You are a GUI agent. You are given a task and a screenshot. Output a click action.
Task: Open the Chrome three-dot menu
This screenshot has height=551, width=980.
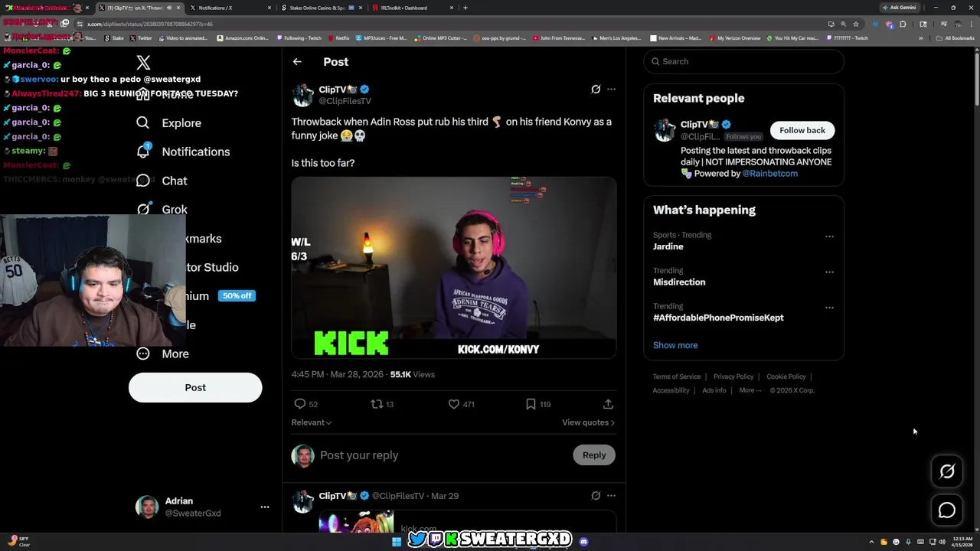point(970,24)
